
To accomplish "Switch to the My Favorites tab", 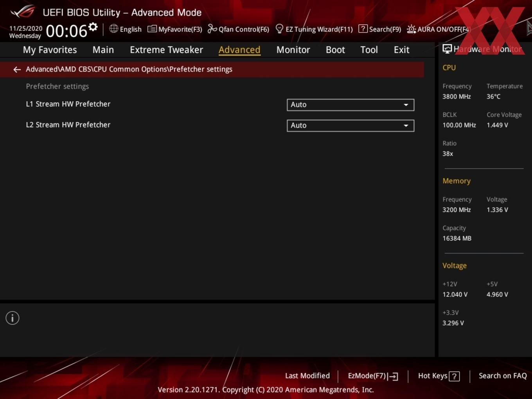I will (x=50, y=50).
